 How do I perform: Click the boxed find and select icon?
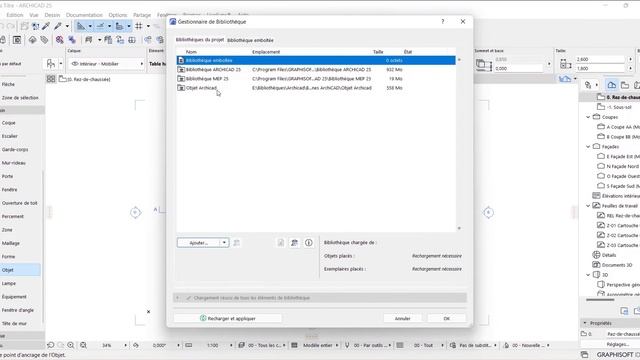(x=17, y=40)
